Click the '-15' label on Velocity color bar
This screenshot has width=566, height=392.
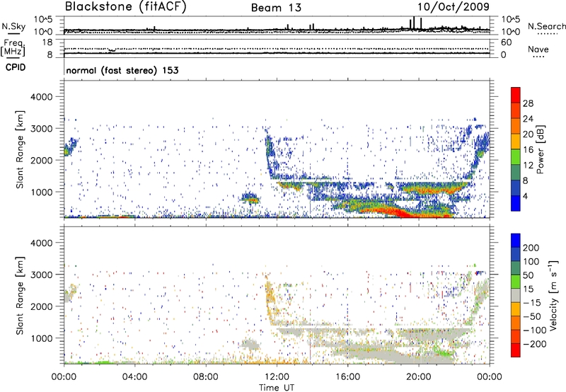tap(532, 303)
